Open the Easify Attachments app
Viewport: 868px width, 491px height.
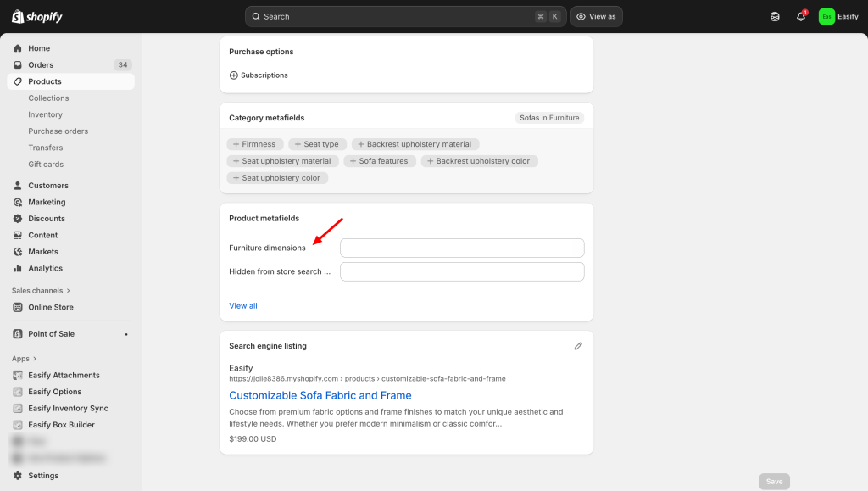pos(64,375)
